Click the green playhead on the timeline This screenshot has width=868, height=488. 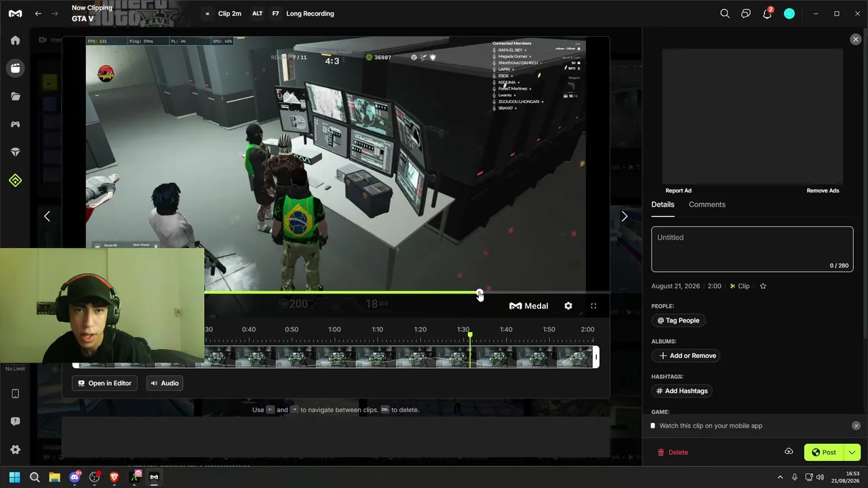(469, 350)
